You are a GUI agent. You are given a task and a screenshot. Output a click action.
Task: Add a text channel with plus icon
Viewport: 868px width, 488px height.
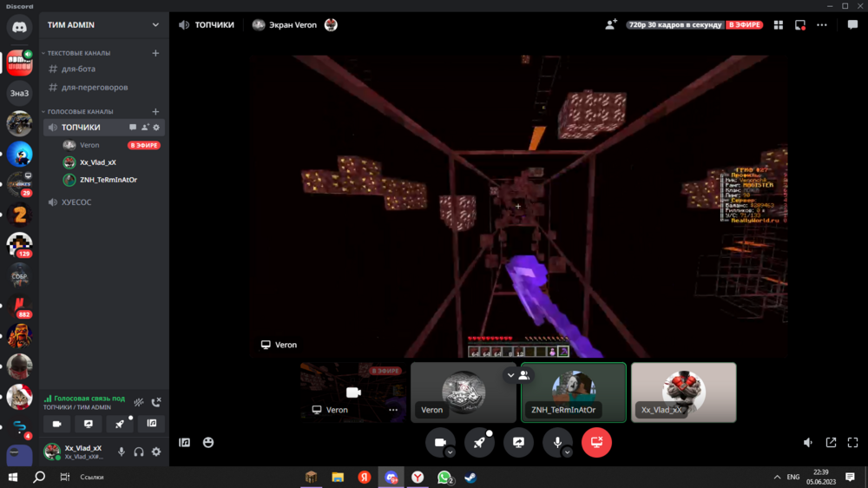(155, 53)
